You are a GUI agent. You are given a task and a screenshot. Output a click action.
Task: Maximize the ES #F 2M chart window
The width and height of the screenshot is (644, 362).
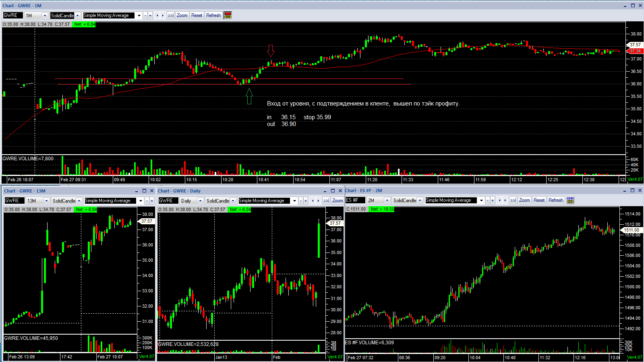(x=632, y=190)
